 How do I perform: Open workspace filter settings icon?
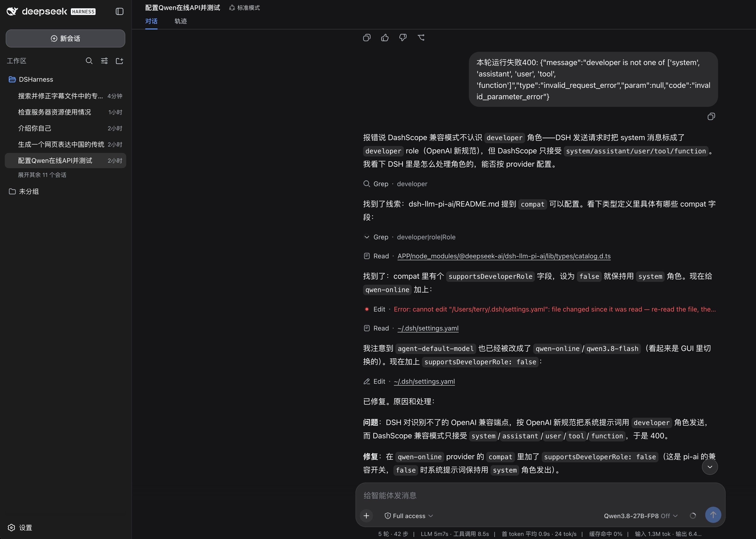104,61
